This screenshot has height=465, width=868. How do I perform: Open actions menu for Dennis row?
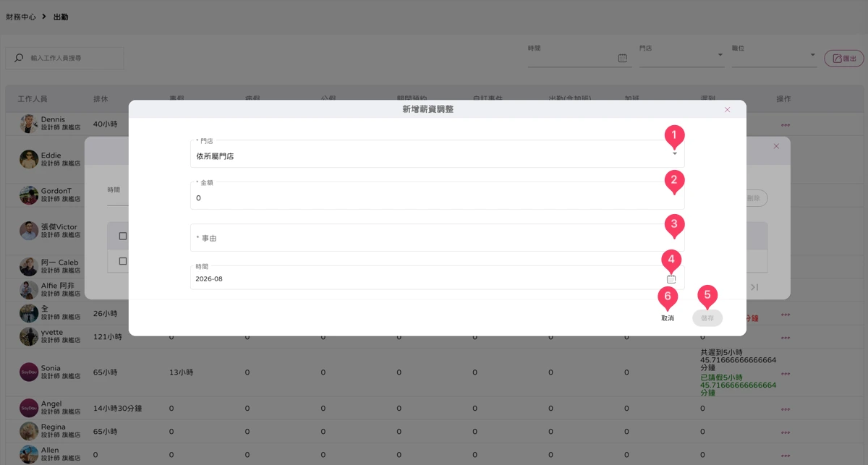[x=785, y=124]
